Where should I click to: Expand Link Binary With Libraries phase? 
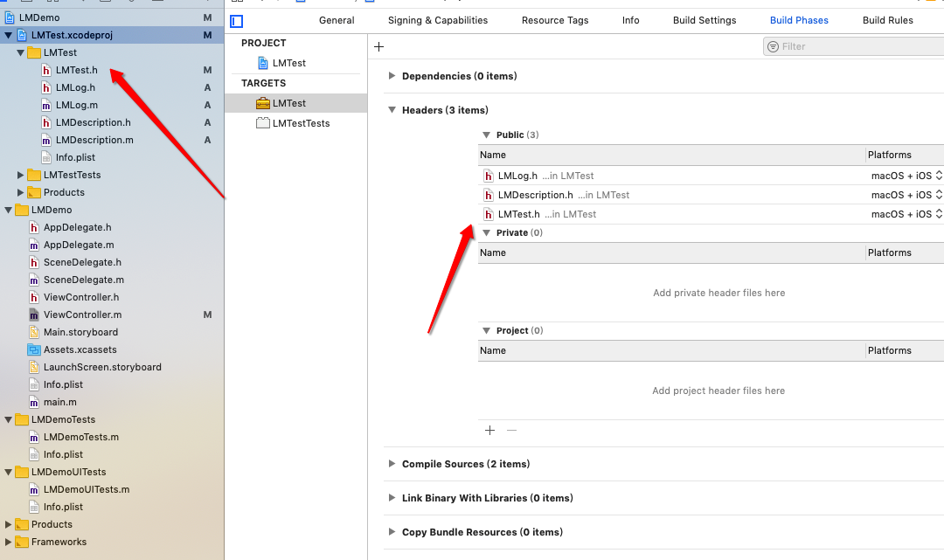[x=392, y=498]
